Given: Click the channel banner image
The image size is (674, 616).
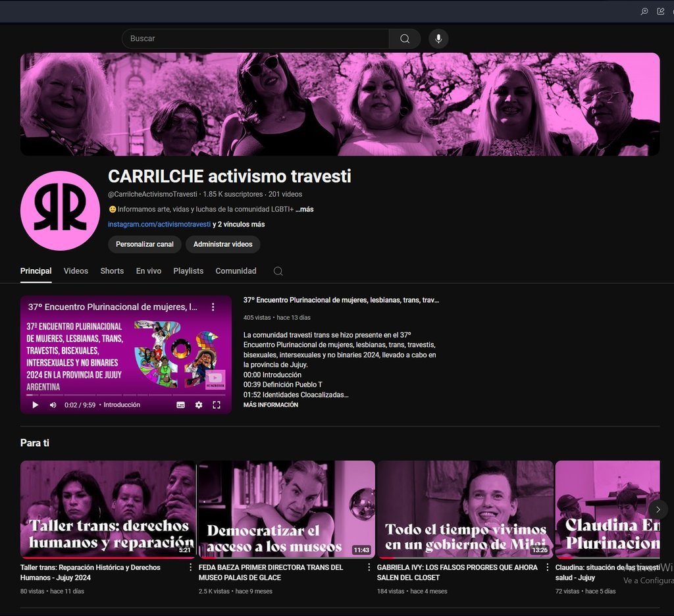Looking at the screenshot, I should click(x=340, y=104).
